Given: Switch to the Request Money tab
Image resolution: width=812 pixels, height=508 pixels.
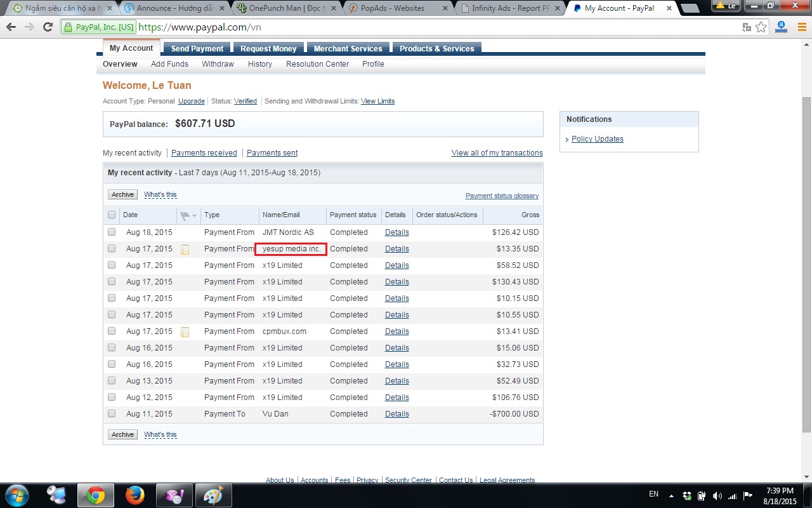Looking at the screenshot, I should [x=268, y=49].
